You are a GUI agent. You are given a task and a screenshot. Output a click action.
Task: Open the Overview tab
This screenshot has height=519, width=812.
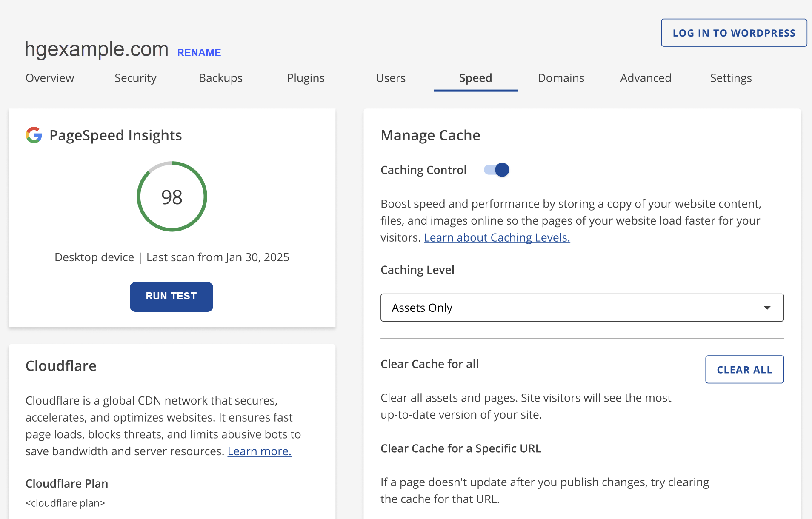tap(50, 78)
